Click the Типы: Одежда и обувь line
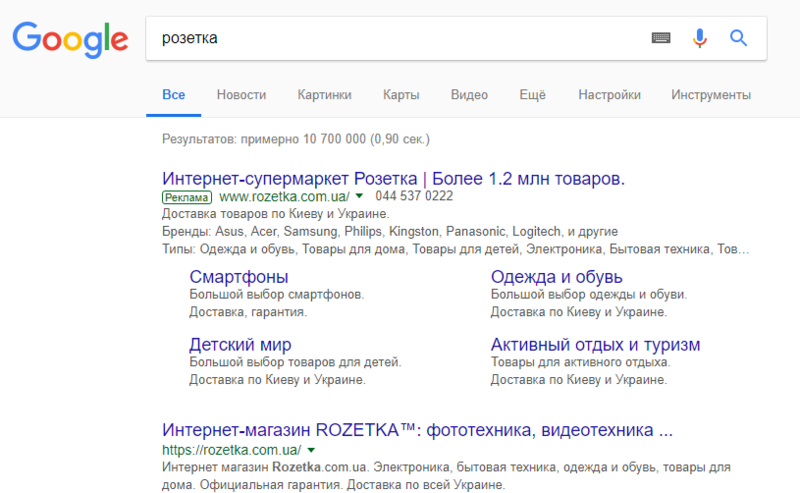This screenshot has height=493, width=800. (x=456, y=250)
